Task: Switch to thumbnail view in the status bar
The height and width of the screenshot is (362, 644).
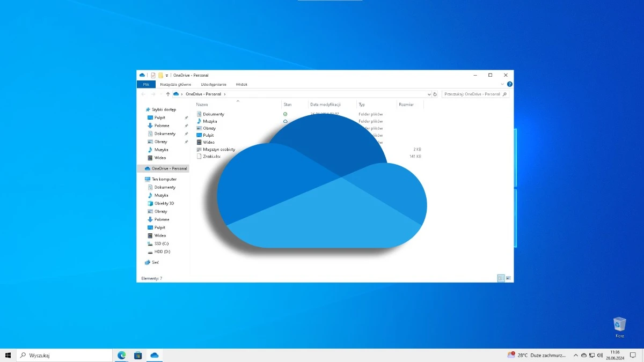Action: point(508,278)
